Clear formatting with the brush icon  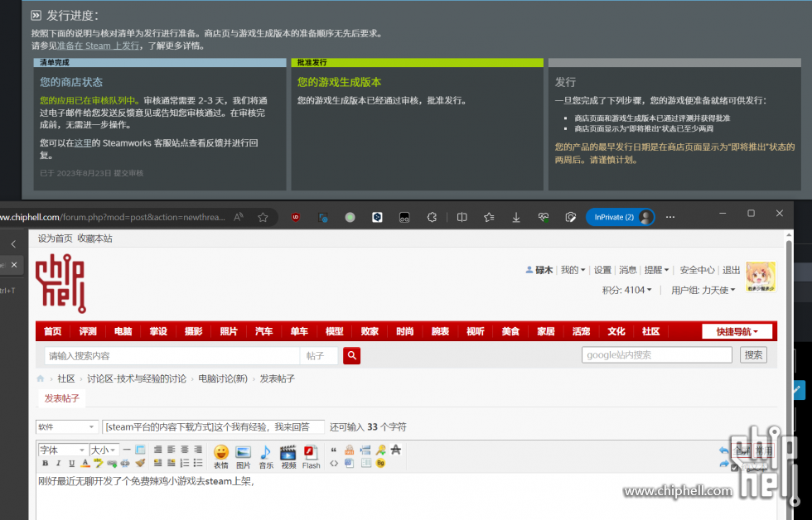[x=140, y=463]
